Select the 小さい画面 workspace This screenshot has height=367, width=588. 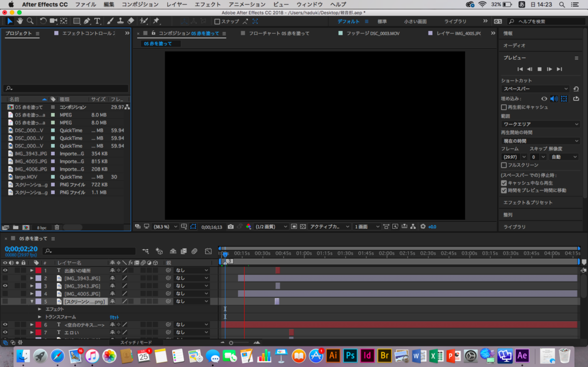tap(415, 22)
